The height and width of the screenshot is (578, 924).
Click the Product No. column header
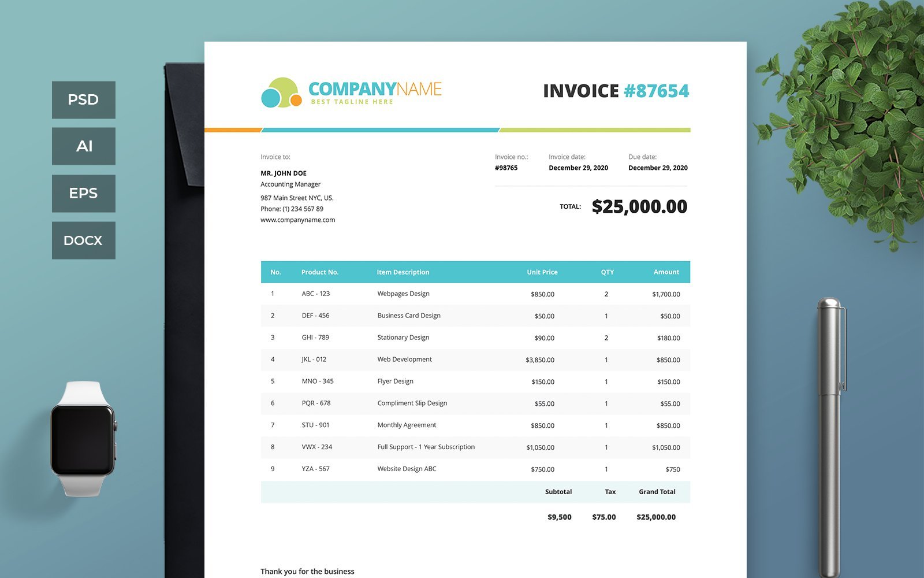click(320, 272)
